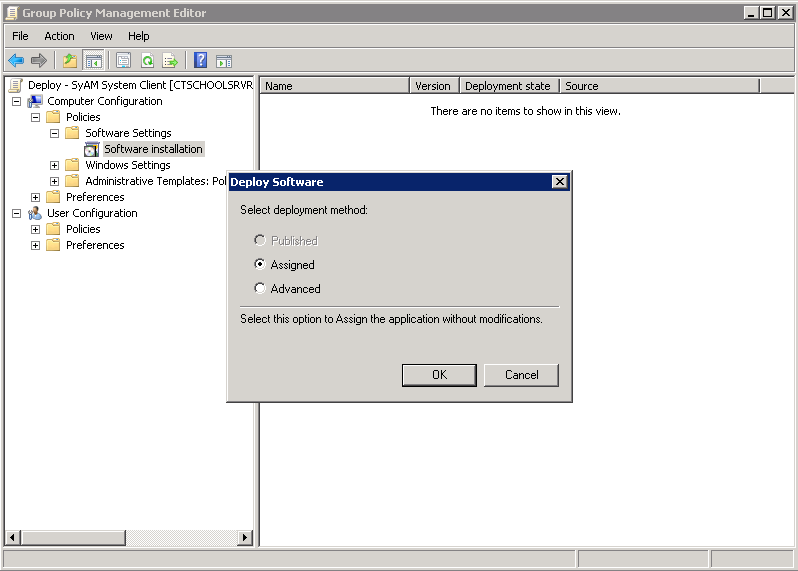Select the Published radio button

pyautogui.click(x=260, y=241)
